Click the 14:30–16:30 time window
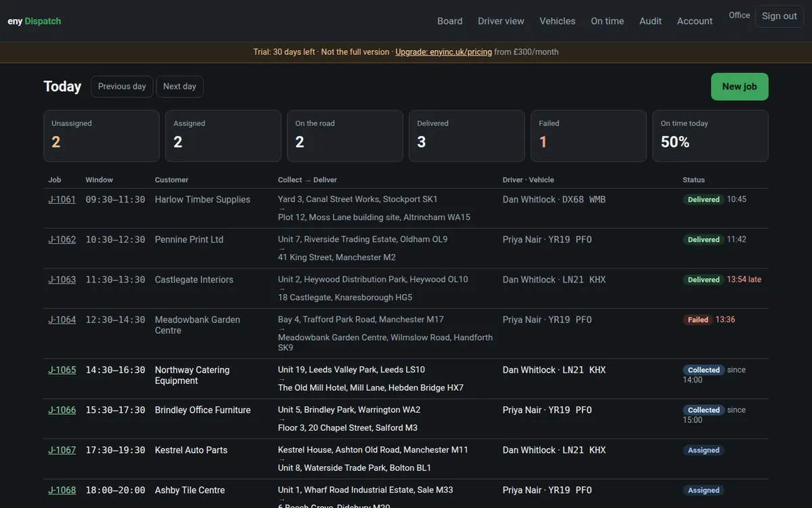Screen dimensions: 812x508 tap(115, 370)
